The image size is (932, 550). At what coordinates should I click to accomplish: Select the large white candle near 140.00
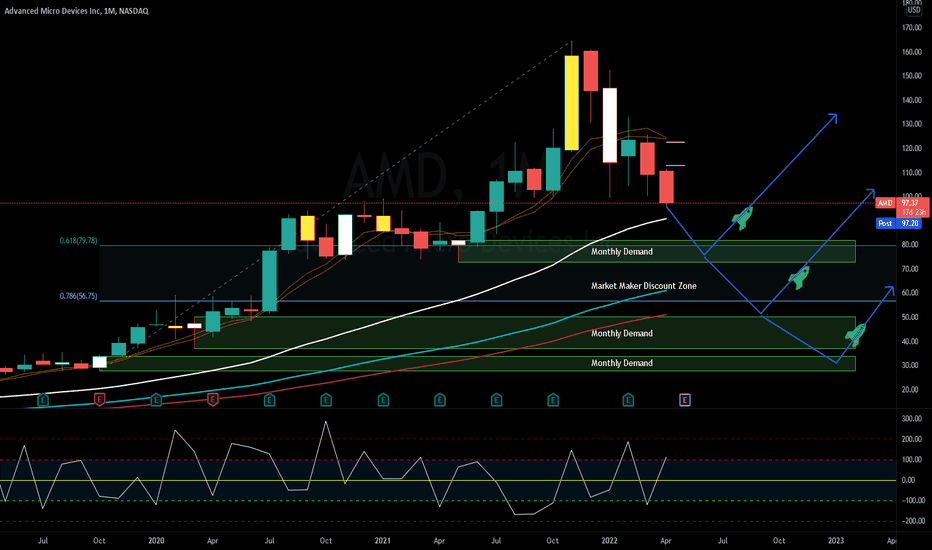(x=609, y=125)
